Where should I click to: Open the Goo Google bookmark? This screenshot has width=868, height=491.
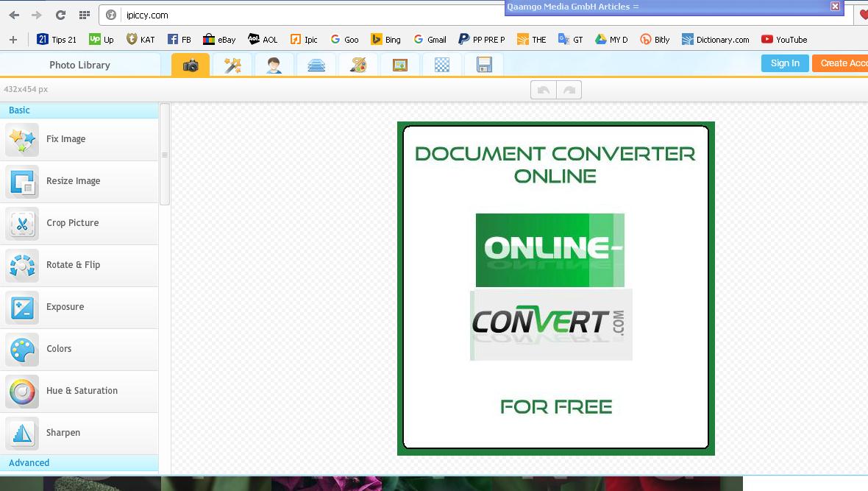tap(344, 39)
